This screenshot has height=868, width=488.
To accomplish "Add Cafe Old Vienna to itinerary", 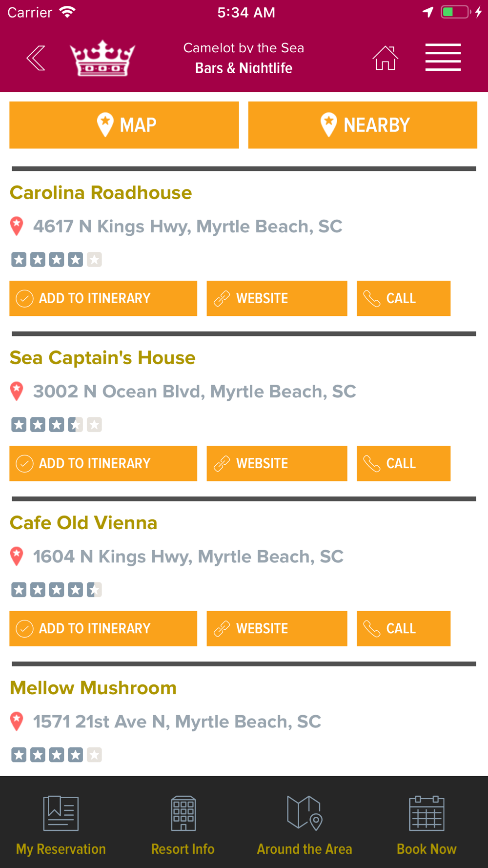I will tap(103, 628).
